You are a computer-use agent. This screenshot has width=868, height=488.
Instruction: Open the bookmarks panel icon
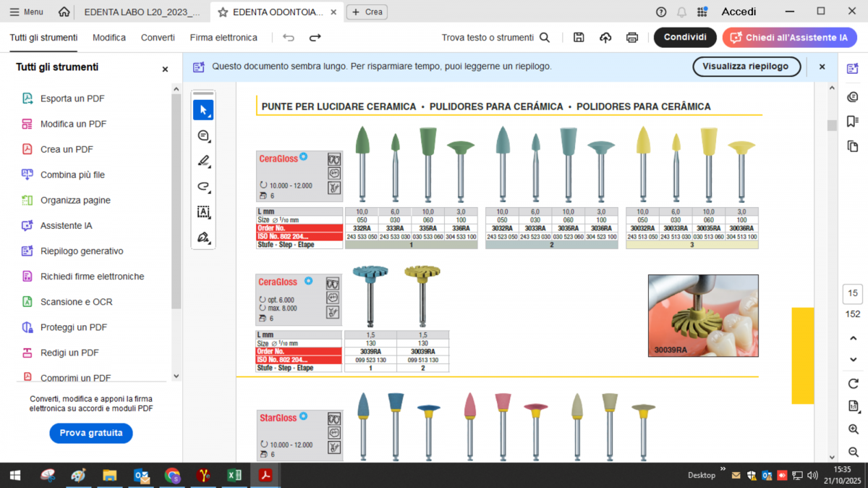[x=853, y=121]
